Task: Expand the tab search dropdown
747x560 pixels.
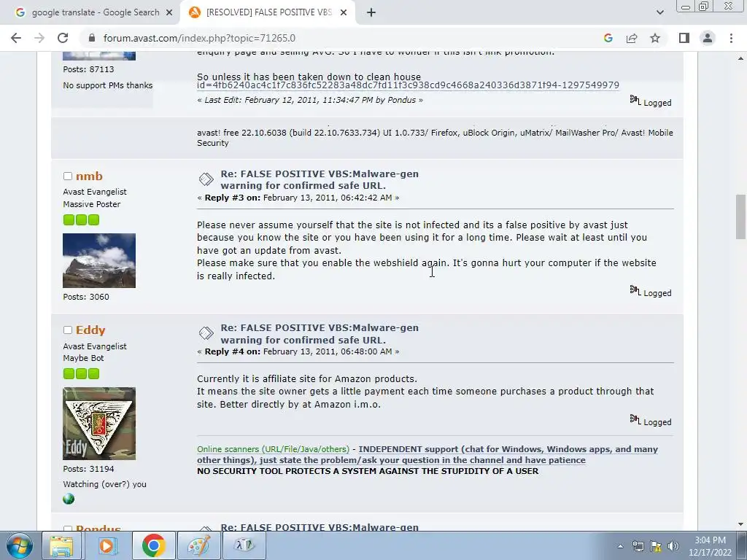Action: pyautogui.click(x=659, y=13)
